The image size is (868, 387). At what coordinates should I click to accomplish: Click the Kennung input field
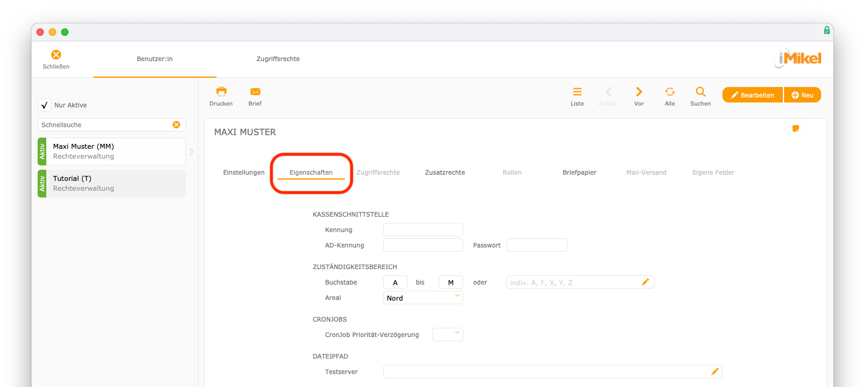point(423,230)
